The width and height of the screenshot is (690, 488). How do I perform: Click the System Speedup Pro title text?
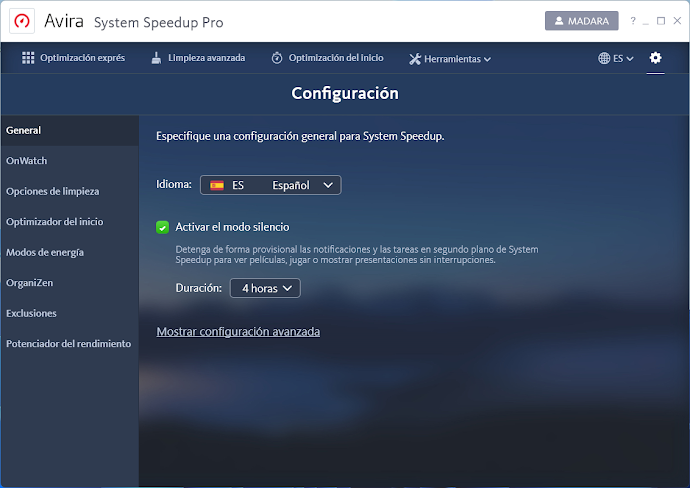click(158, 22)
